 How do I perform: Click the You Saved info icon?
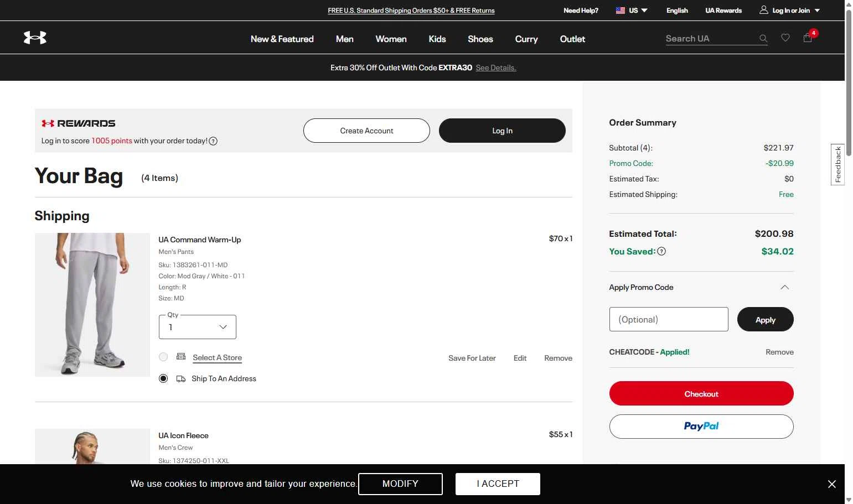tap(661, 251)
